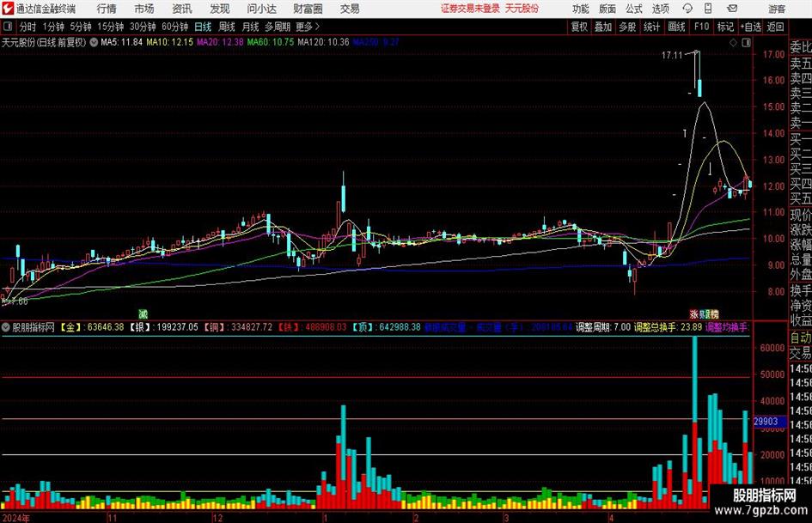Expand the 股朋指标网 indicator dropdown arrow

click(6, 327)
